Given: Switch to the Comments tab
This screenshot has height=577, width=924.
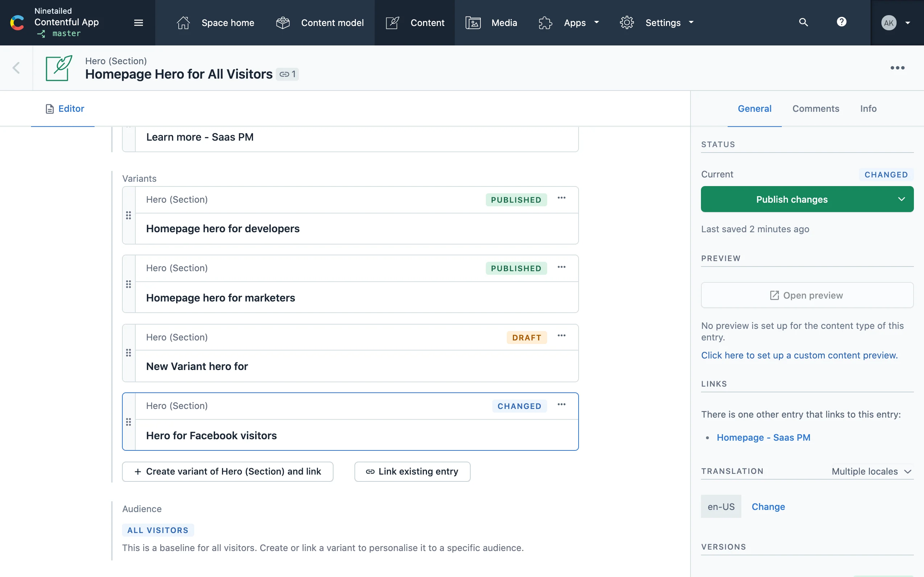Looking at the screenshot, I should (x=816, y=109).
